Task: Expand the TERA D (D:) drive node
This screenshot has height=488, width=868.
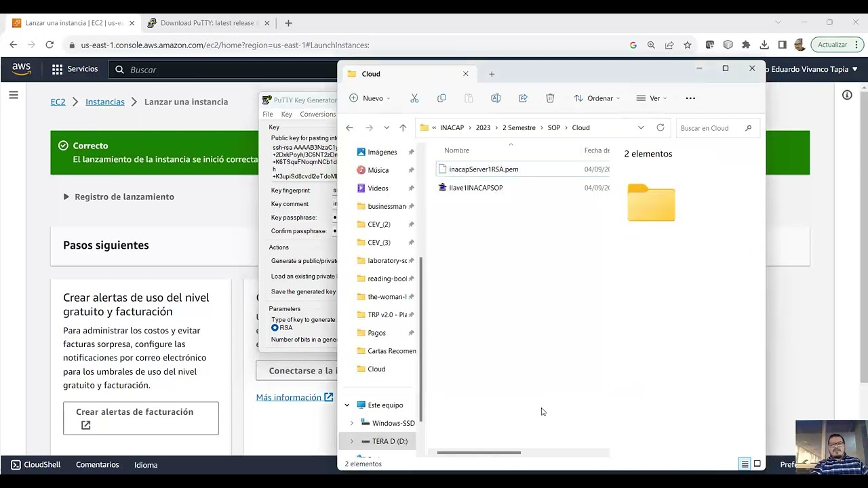Action: coord(351,441)
